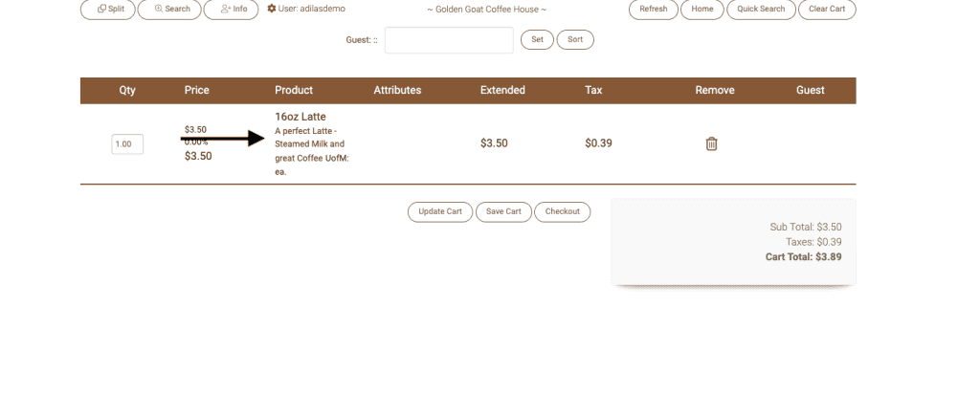Screen dimensions: 980x416
Task: Click the latte description text
Action: (312, 151)
